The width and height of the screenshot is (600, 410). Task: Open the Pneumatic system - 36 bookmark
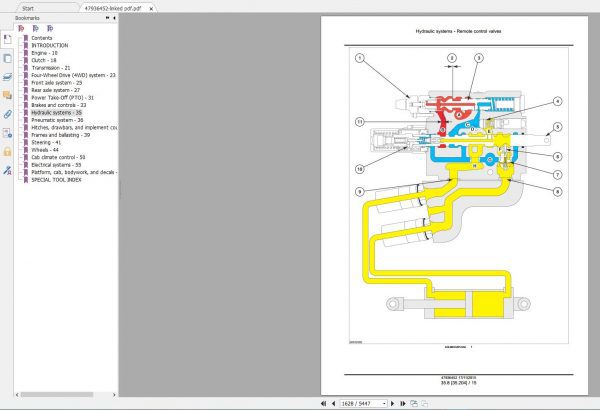57,120
